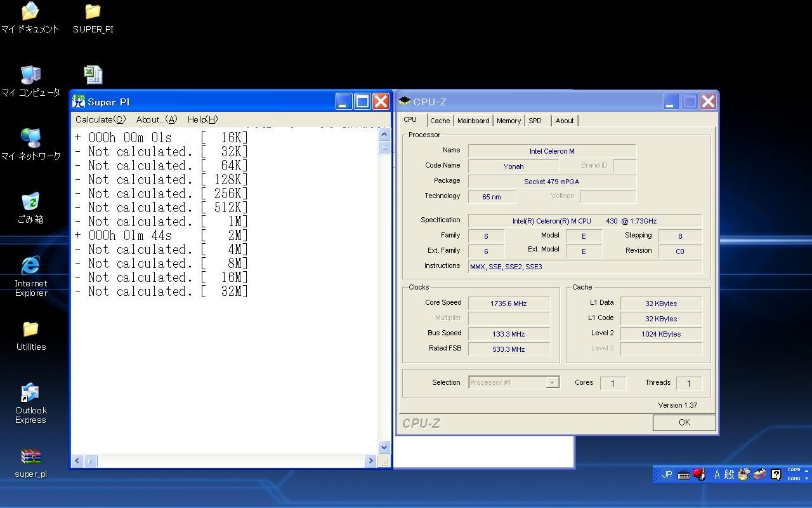The image size is (812, 508).
Task: Open the Outlook Express shortcut
Action: (x=30, y=394)
